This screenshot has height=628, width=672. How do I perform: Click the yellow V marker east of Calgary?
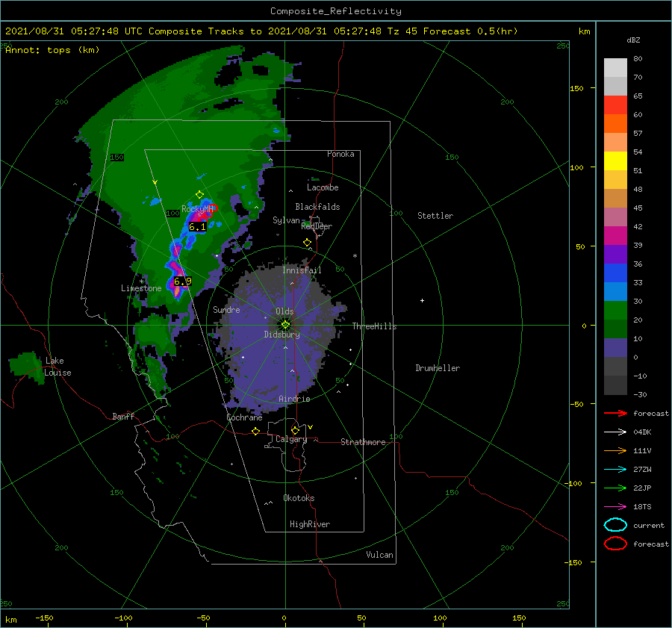click(310, 427)
